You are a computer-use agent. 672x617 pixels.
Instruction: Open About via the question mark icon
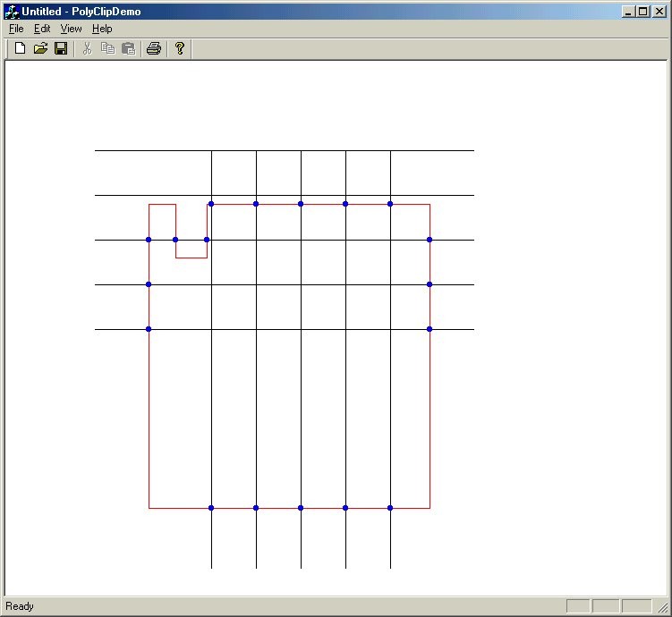(180, 48)
